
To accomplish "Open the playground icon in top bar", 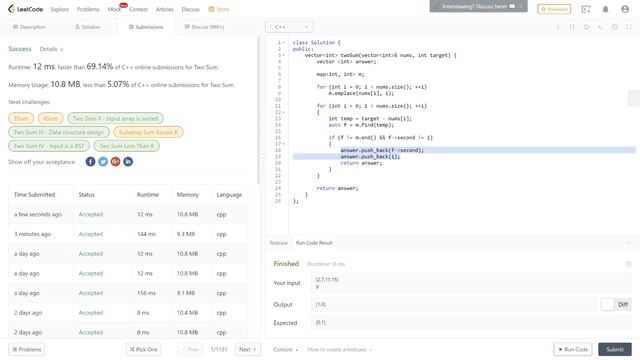I will coord(586,9).
